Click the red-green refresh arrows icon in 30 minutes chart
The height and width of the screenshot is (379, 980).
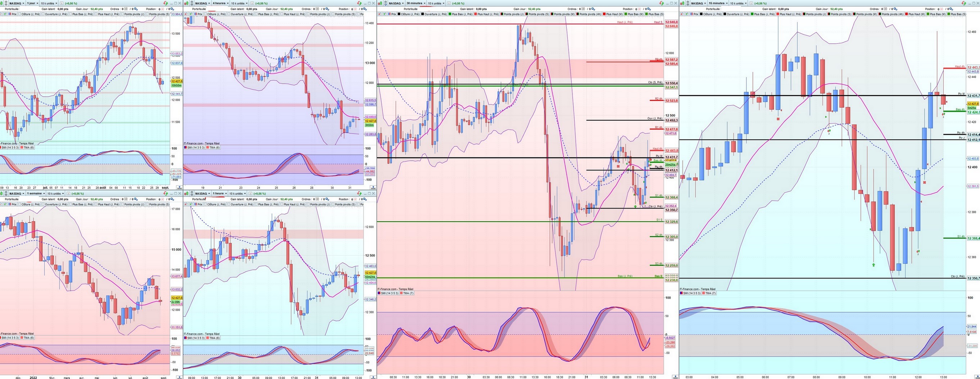662,3
